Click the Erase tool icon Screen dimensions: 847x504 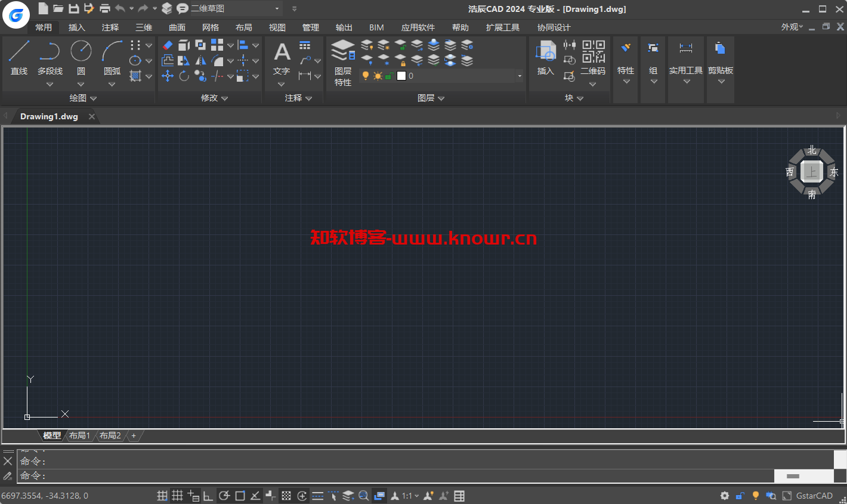click(x=168, y=45)
